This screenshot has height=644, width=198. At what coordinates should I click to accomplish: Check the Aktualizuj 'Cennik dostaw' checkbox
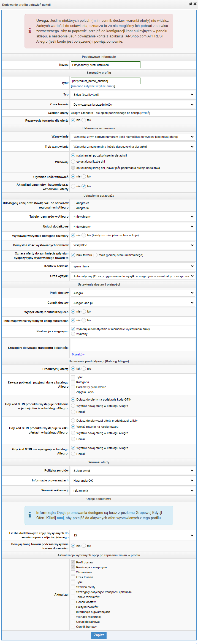73,602
